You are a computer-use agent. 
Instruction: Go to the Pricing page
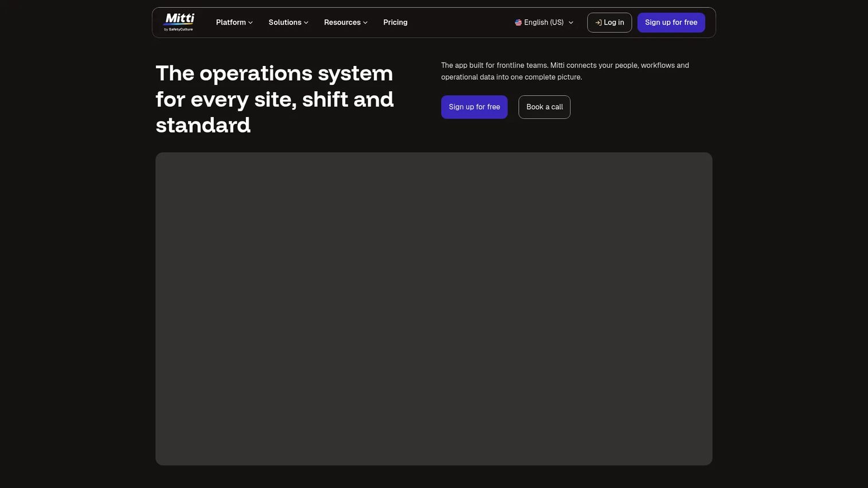point(395,22)
